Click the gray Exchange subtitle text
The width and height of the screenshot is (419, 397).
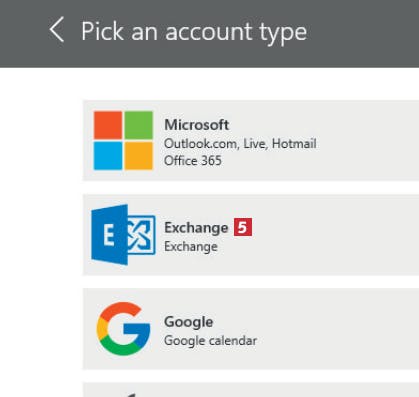[191, 247]
